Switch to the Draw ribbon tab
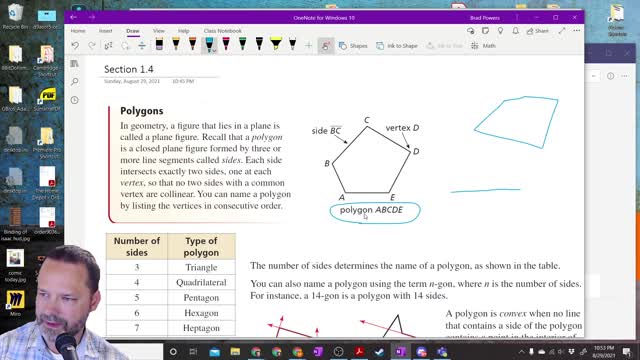 point(133,31)
